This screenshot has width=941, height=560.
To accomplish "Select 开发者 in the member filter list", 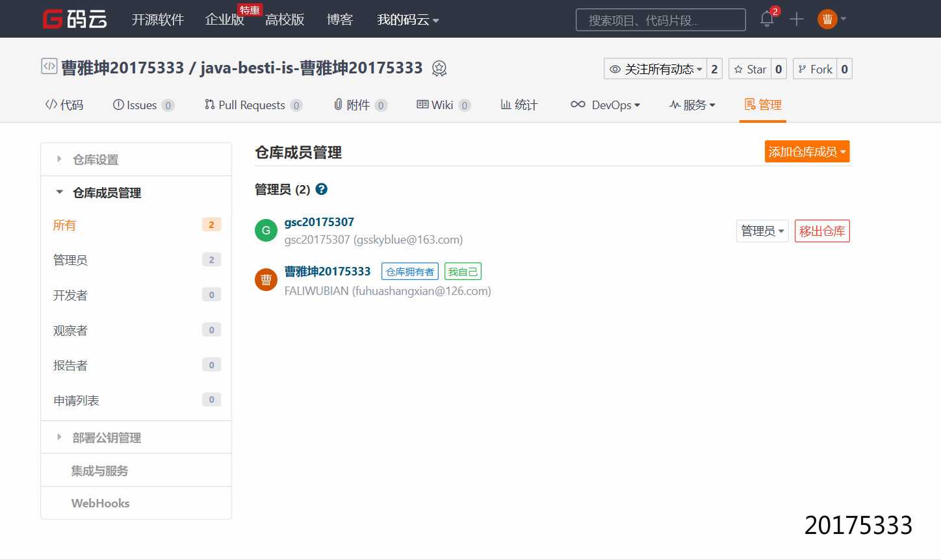I will [136, 295].
